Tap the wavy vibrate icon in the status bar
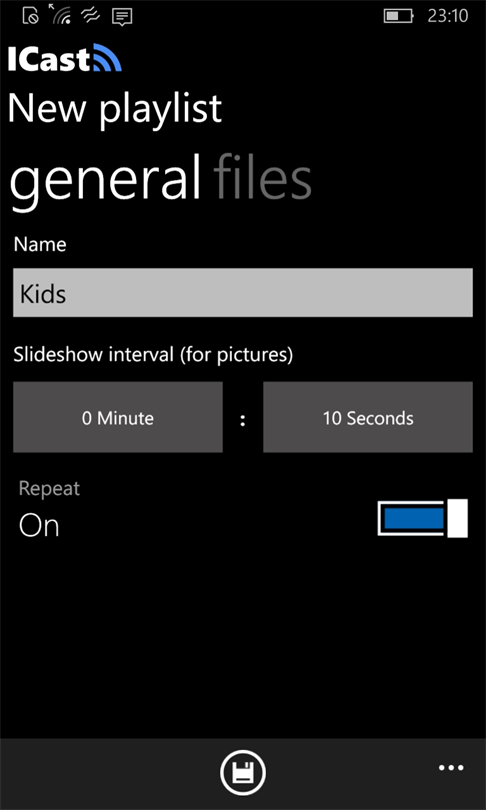The height and width of the screenshot is (810, 486). 91,17
